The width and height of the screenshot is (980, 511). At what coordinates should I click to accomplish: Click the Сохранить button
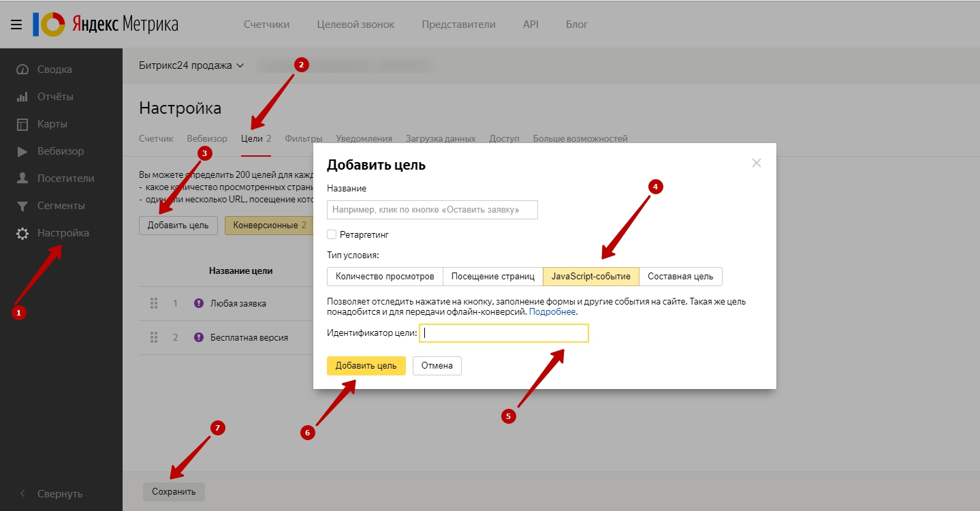[x=174, y=491]
